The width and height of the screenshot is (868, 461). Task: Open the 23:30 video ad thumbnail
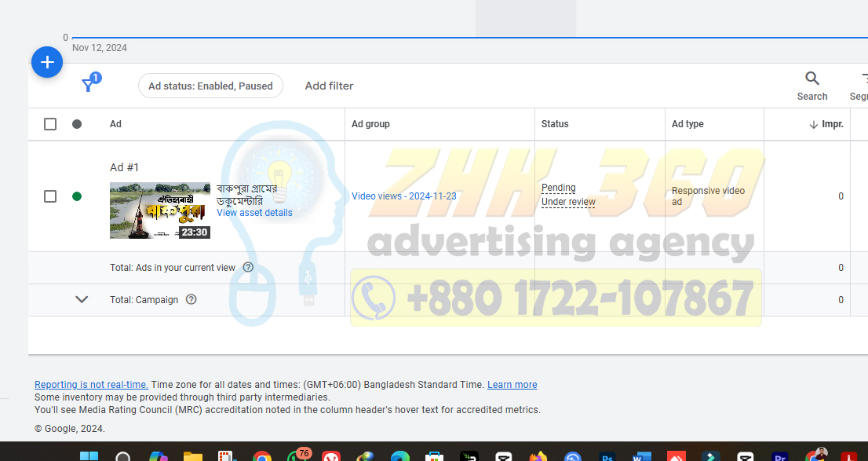tap(160, 210)
